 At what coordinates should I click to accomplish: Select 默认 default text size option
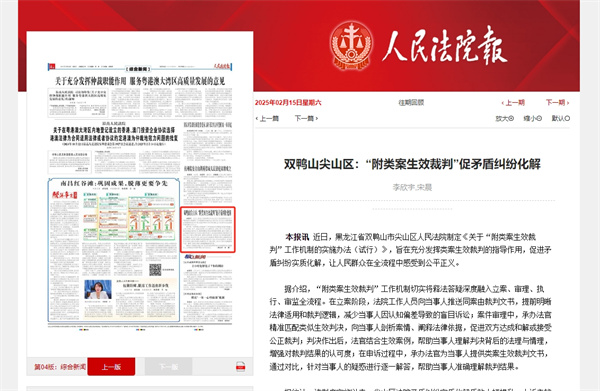[561, 119]
